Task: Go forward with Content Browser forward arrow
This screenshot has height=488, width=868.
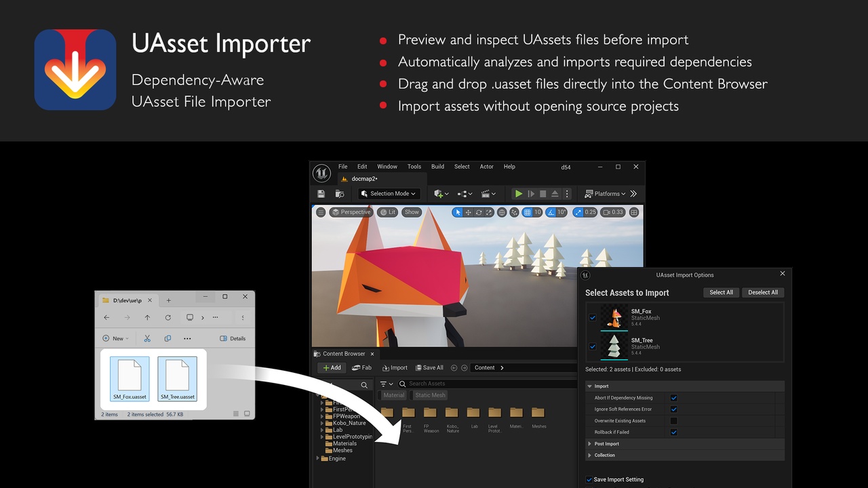Action: [465, 367]
